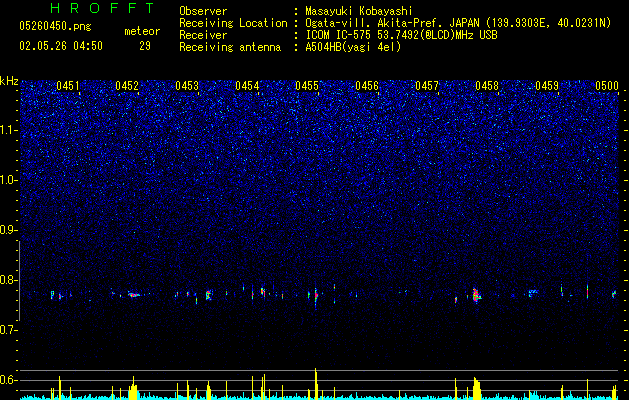Click the 'Receiving antenna' label
629x400 pixels.
[x=230, y=47]
